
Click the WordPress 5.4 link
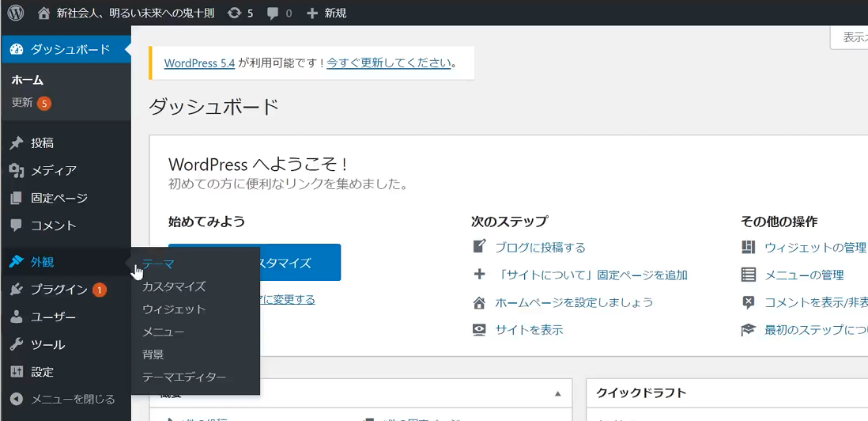[200, 63]
